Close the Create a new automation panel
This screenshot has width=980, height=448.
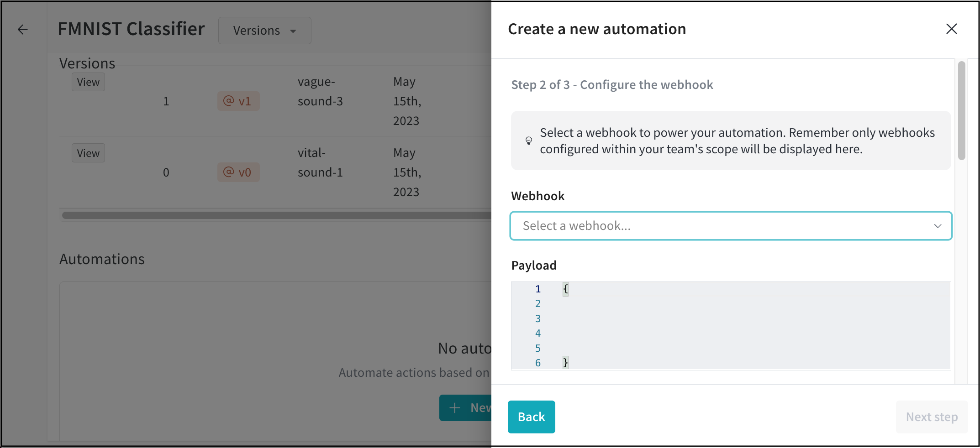point(951,29)
